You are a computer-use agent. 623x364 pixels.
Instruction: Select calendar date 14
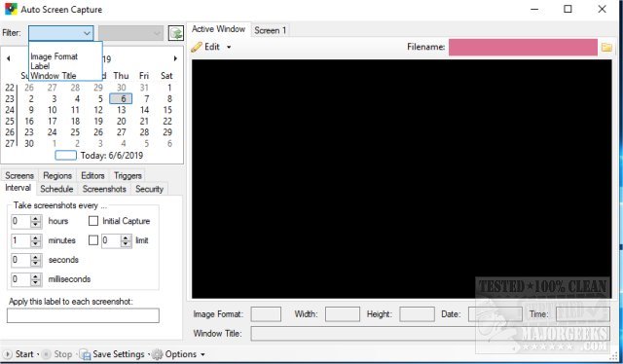click(x=145, y=110)
